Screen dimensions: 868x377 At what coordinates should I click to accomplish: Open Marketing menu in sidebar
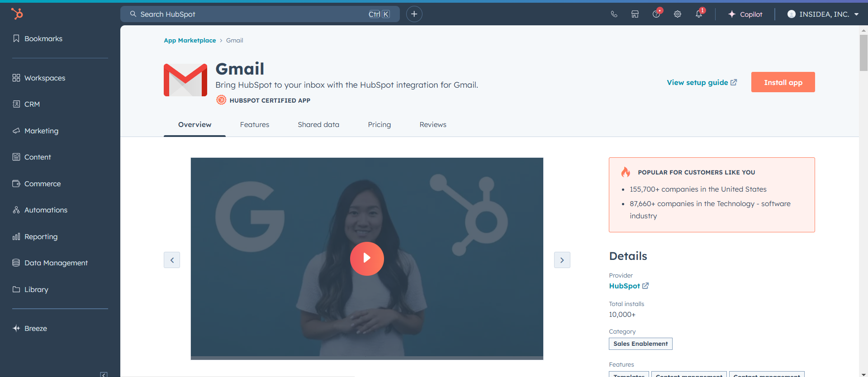pyautogui.click(x=36, y=131)
